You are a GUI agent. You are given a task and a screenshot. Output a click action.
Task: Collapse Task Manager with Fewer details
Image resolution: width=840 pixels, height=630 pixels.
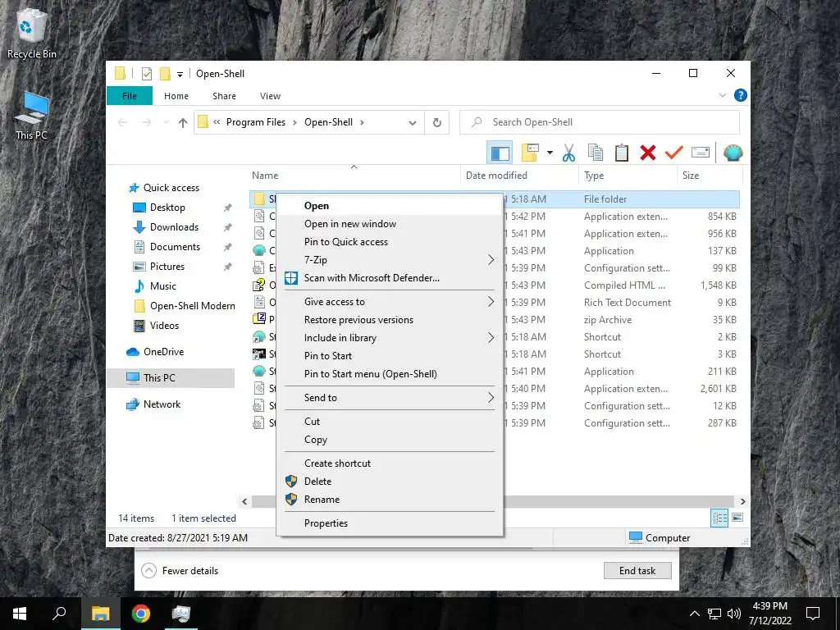click(180, 571)
